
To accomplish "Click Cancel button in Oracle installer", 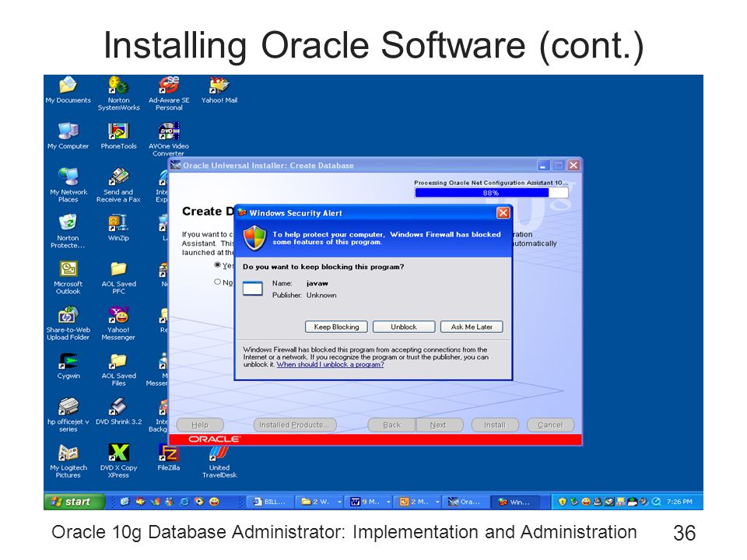I will pos(550,425).
